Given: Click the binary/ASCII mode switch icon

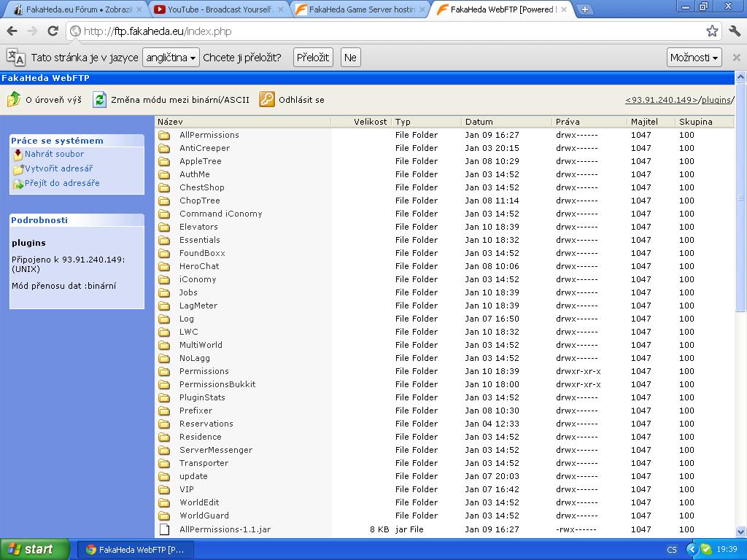Looking at the screenshot, I should pos(99,99).
